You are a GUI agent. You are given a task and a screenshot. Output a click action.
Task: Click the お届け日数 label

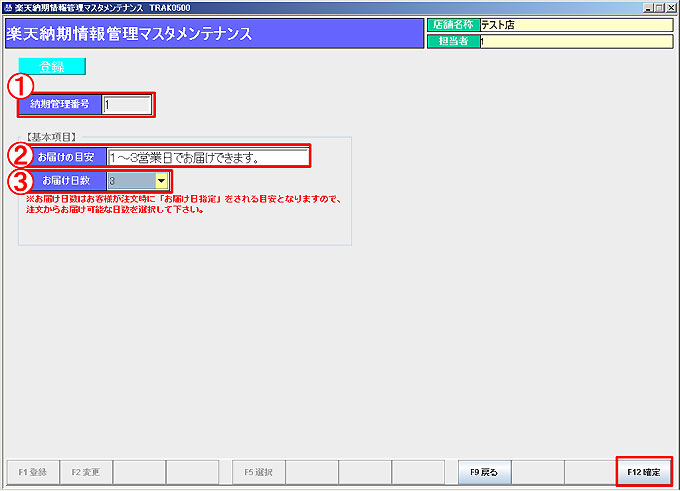[x=65, y=181]
